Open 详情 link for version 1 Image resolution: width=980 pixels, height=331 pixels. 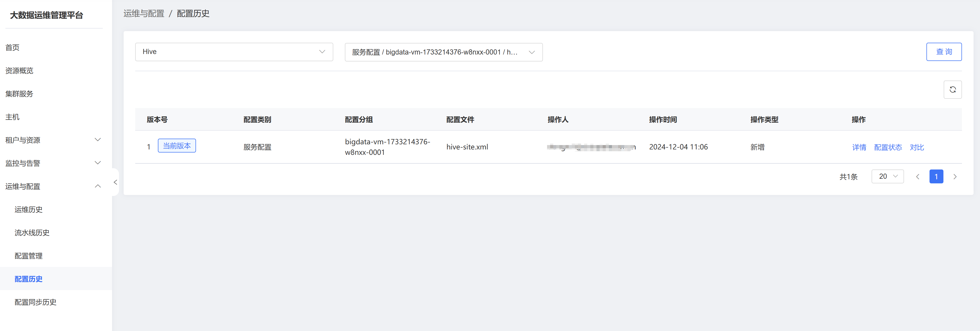coord(859,147)
